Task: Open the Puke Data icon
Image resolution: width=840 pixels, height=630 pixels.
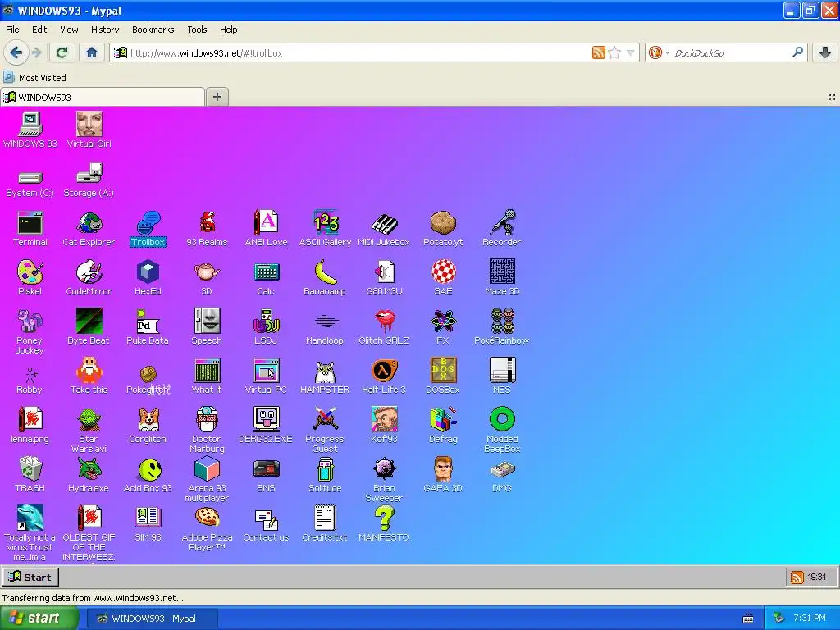Action: tap(148, 326)
